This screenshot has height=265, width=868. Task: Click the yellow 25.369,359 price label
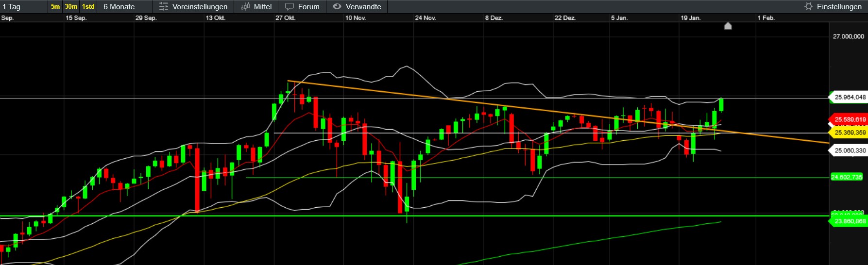850,132
